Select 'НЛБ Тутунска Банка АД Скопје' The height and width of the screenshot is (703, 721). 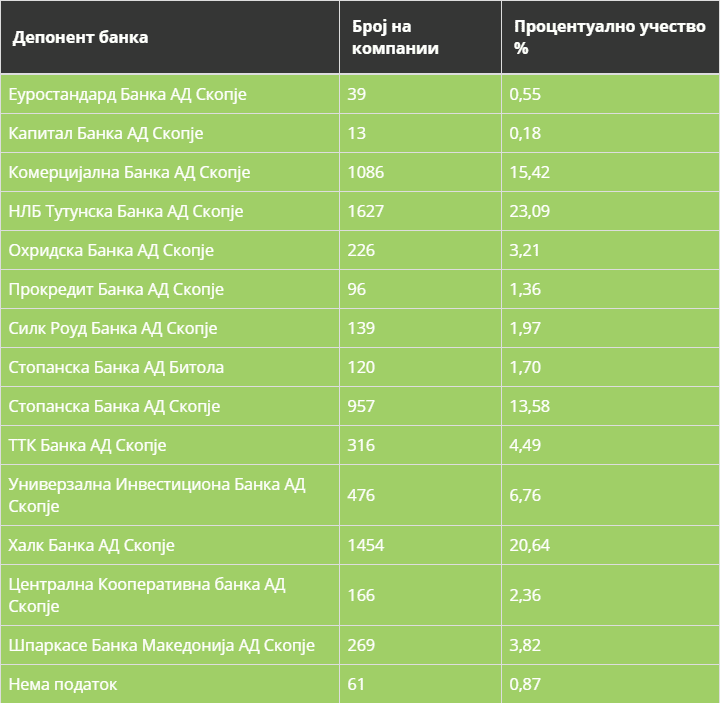170,211
